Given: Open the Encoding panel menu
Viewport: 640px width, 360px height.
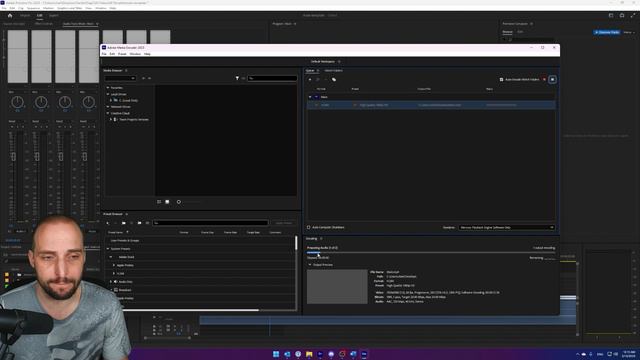Looking at the screenshot, I should (x=321, y=238).
